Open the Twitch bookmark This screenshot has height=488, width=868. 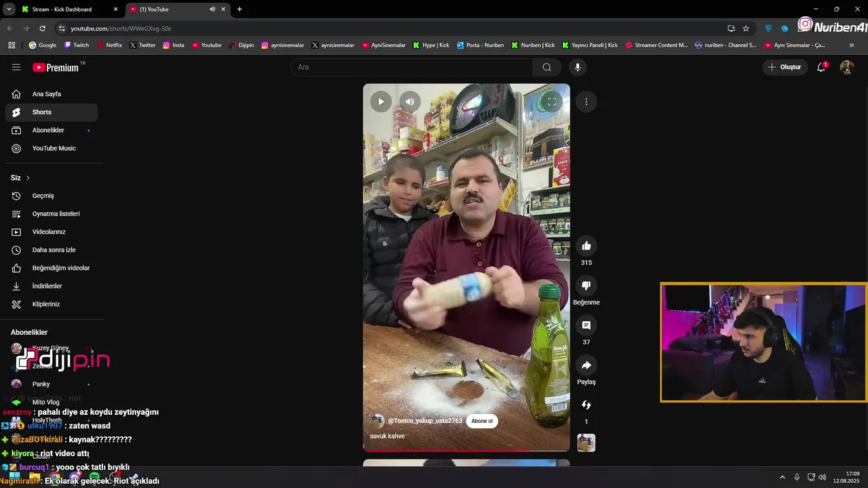coord(76,45)
